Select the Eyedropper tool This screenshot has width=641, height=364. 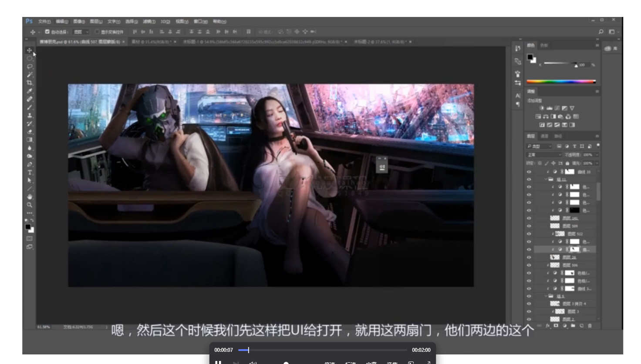(30, 91)
